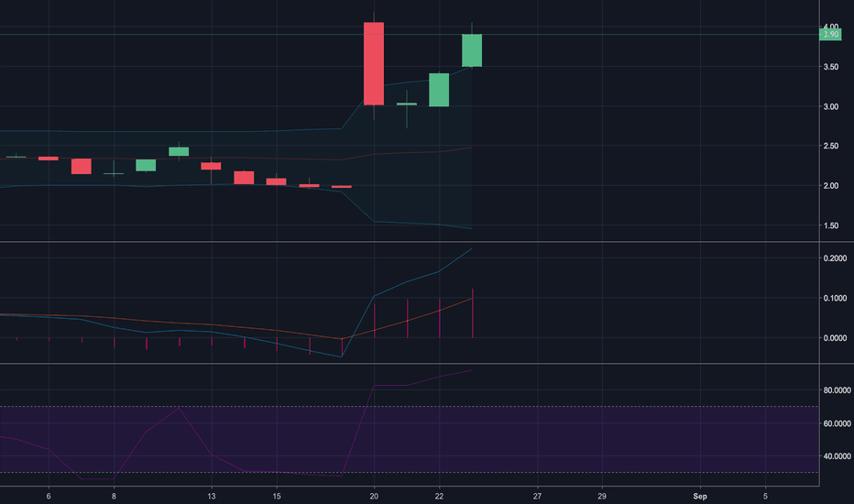The width and height of the screenshot is (854, 504).
Task: Select the green candle on the 22nd
Action: (x=439, y=90)
